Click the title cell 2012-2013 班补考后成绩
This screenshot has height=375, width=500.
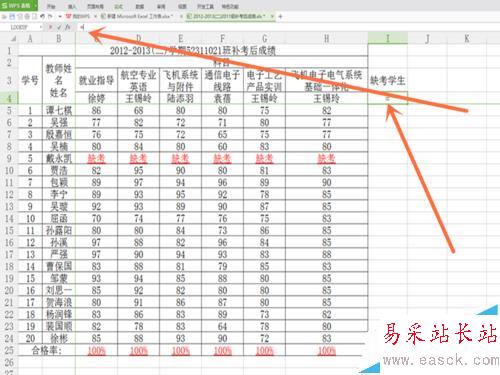point(193,50)
